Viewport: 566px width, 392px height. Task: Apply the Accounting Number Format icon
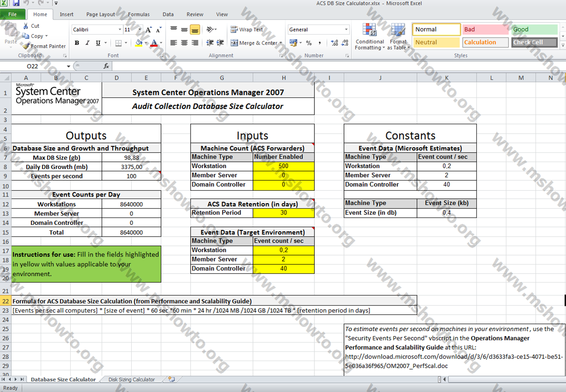coord(293,43)
